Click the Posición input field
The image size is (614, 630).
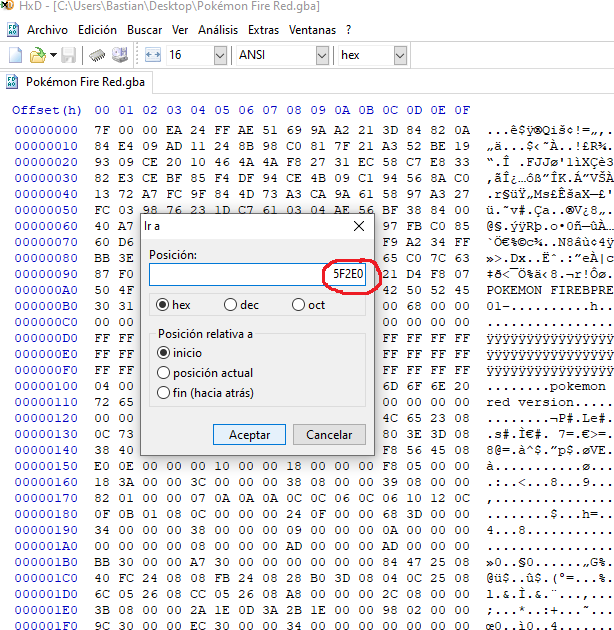(x=257, y=274)
